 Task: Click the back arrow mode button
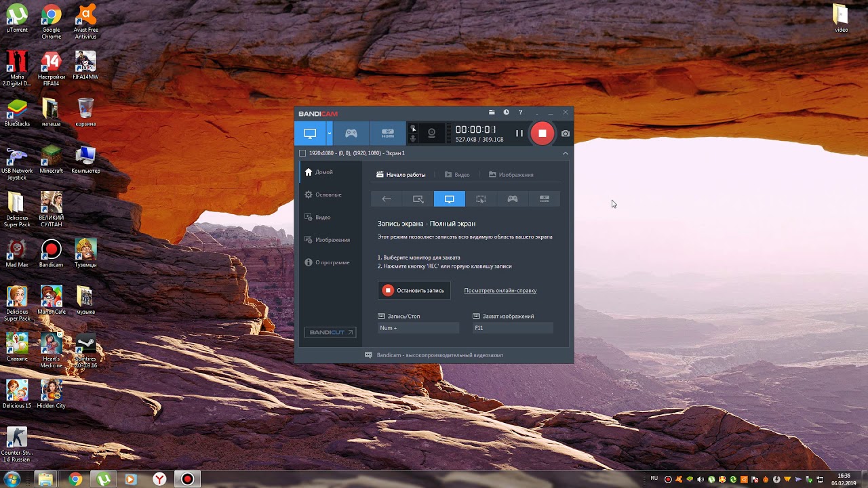point(387,199)
